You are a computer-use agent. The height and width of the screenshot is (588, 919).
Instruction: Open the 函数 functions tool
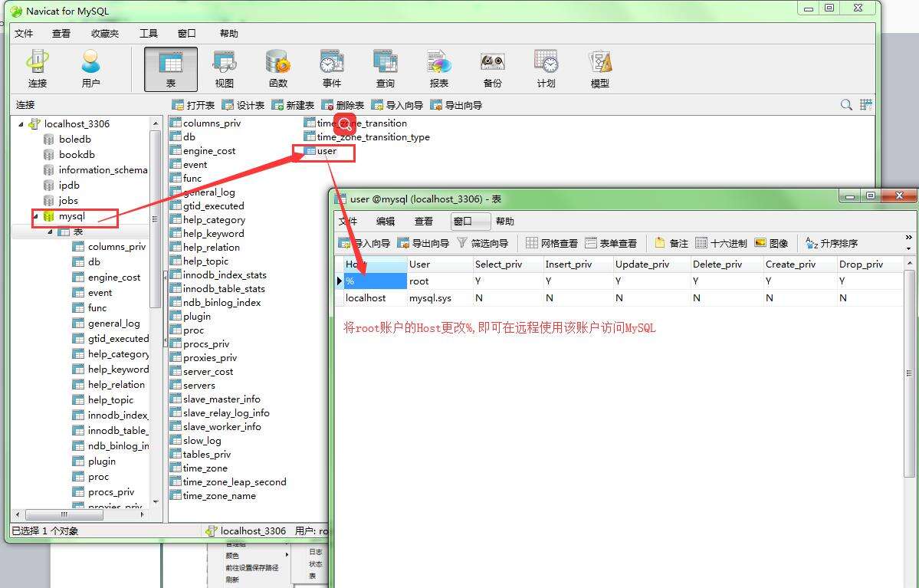(277, 68)
